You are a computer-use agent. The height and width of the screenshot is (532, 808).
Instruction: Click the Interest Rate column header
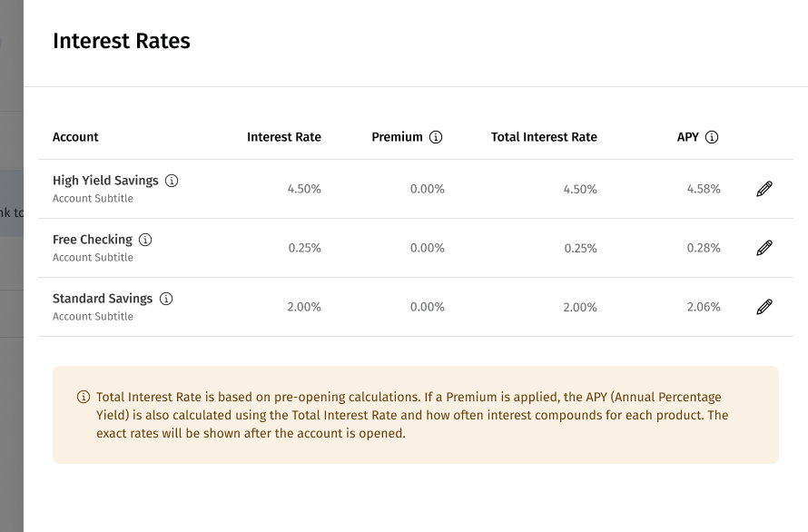click(284, 137)
